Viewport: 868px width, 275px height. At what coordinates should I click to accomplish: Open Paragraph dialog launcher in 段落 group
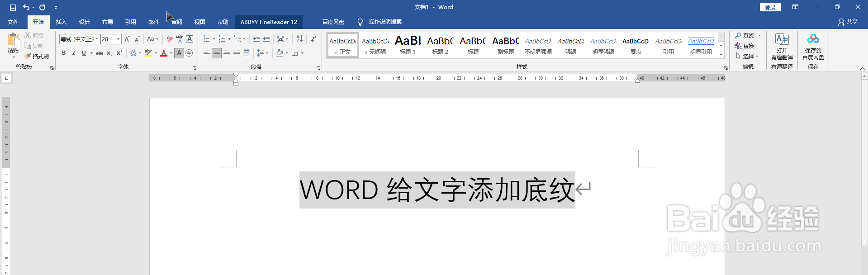(x=318, y=68)
